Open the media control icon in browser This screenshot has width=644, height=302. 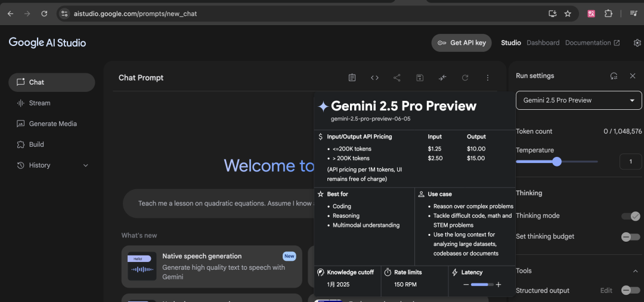(633, 14)
